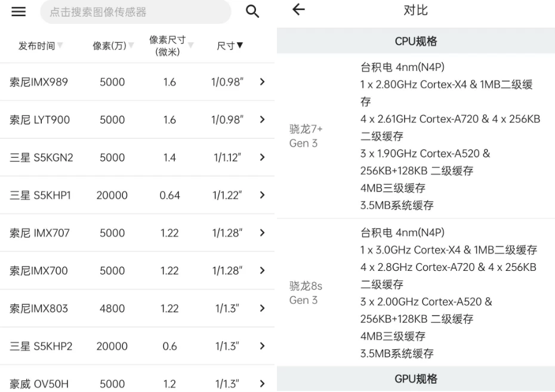
Task: Open the 三星 S5KGN2 row chevron
Action: point(261,158)
